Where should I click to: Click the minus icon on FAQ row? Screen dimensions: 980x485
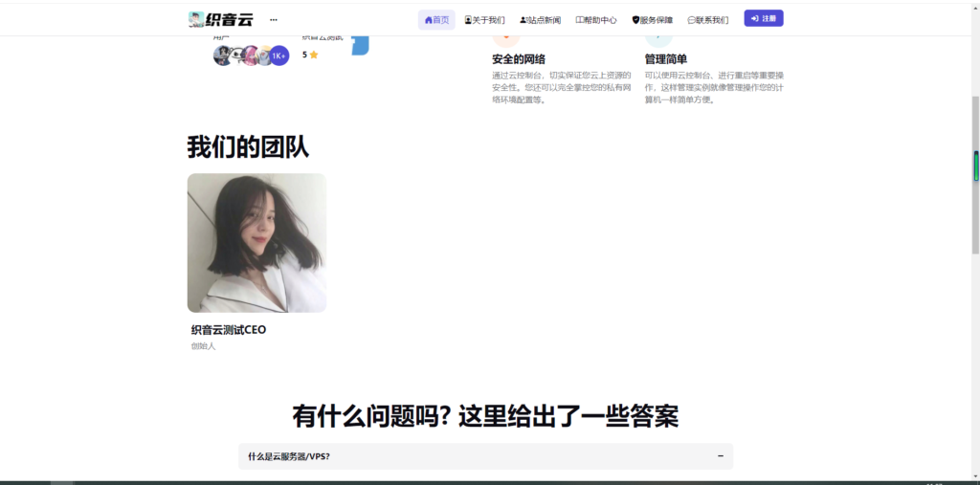coord(721,456)
